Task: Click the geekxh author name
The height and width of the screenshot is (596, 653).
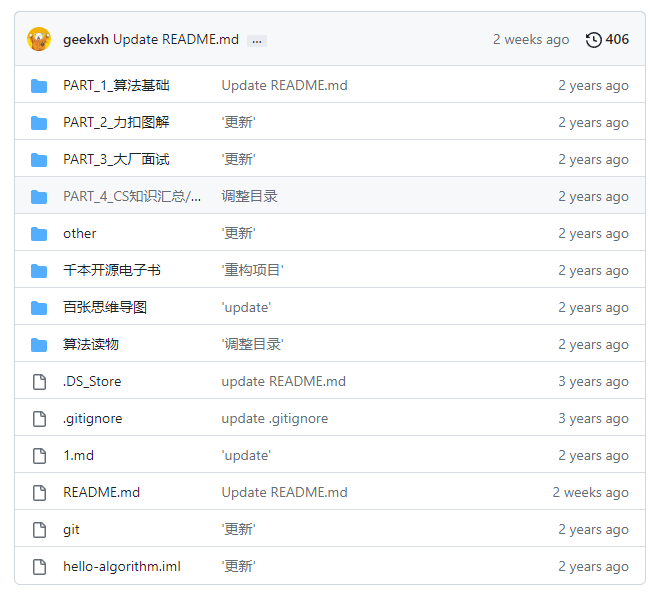Action: (x=86, y=40)
